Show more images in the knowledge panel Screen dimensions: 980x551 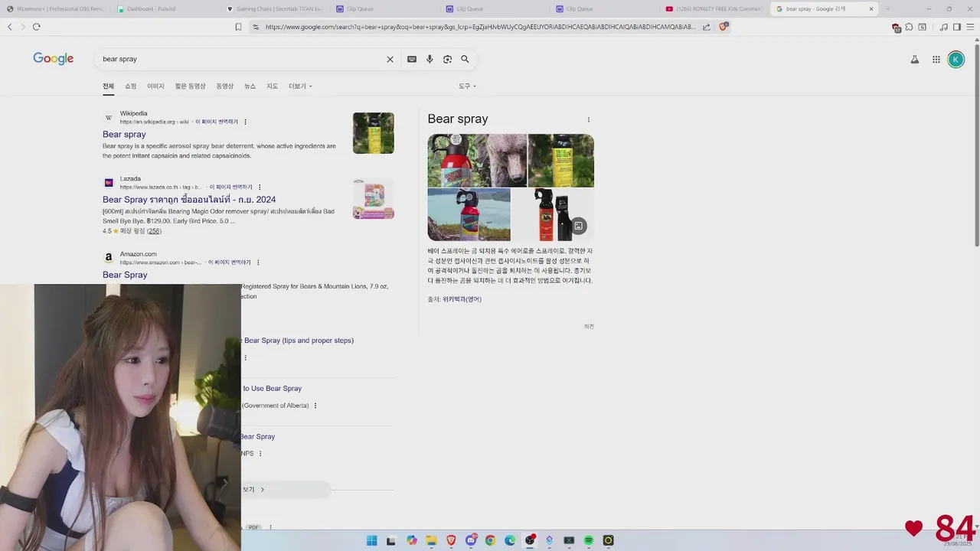(579, 226)
